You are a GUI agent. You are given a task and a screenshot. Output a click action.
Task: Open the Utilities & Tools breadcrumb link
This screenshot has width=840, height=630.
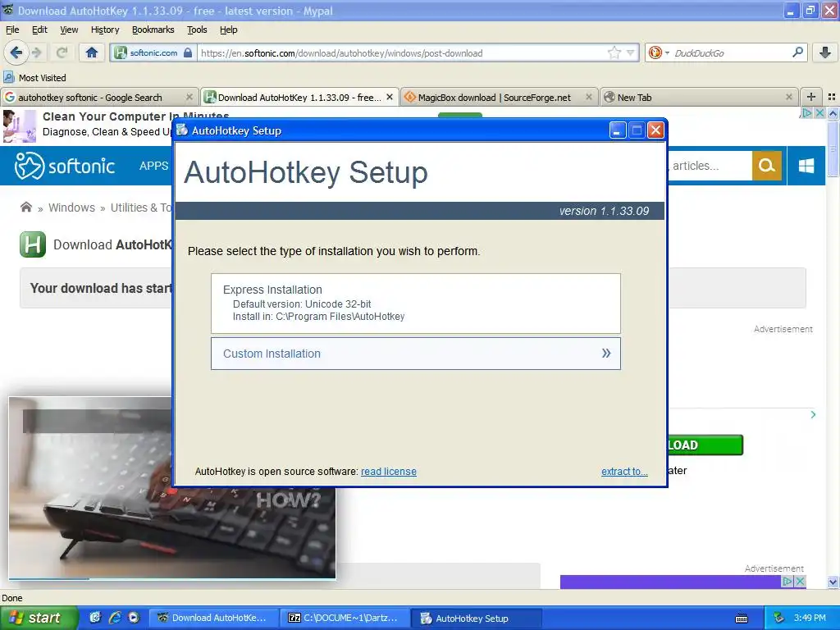pyautogui.click(x=141, y=208)
